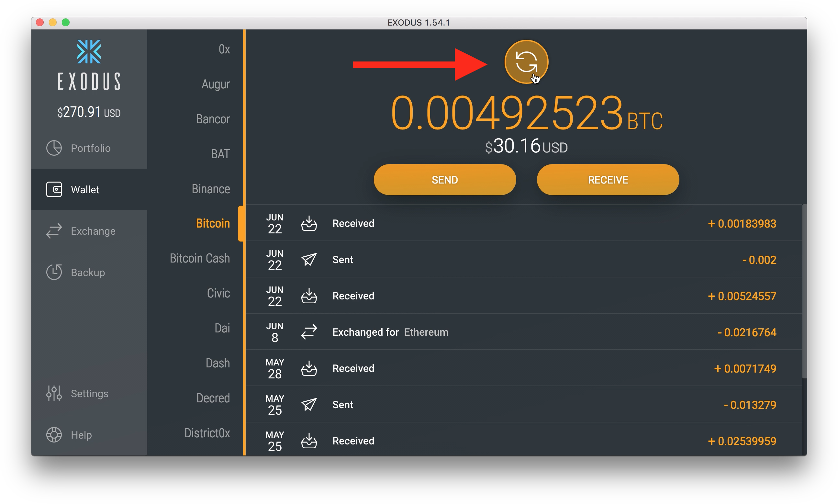Select Dash in asset list

tap(218, 364)
